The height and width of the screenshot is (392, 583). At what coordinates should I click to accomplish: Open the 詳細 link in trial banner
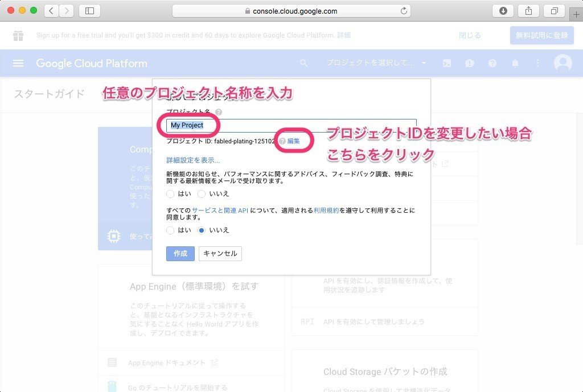[344, 35]
